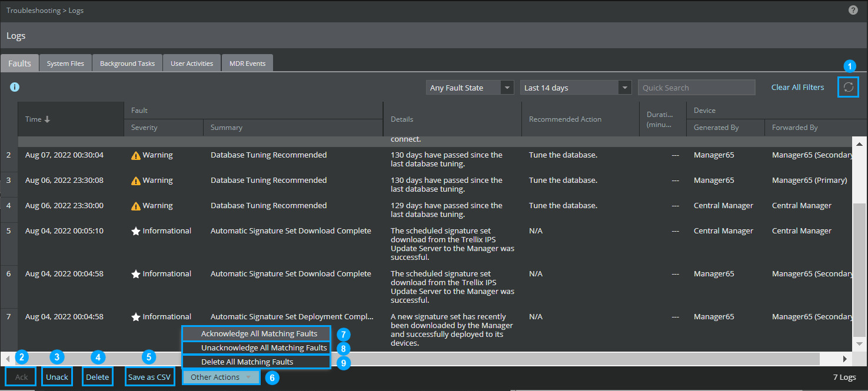Click the Time column sort arrow
Screen dimensions: 868x391
(x=48, y=119)
